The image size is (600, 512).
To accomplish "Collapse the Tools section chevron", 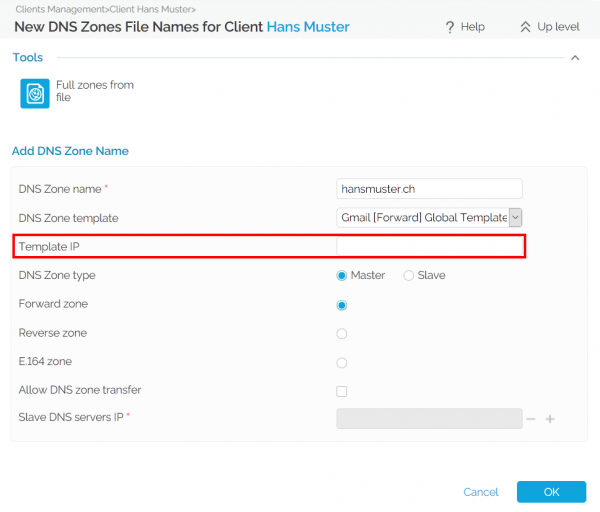I will tap(575, 58).
